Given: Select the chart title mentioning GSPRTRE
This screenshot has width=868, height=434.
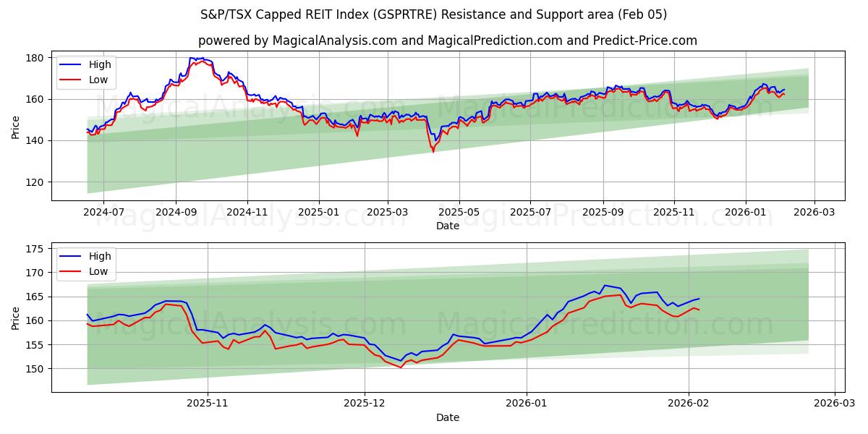Looking at the screenshot, I should (x=434, y=13).
